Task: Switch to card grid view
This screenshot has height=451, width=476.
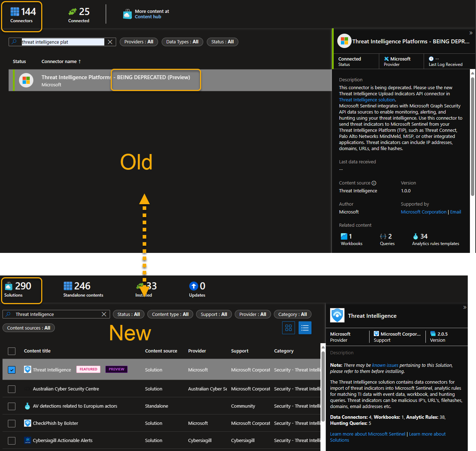Action: 289,328
